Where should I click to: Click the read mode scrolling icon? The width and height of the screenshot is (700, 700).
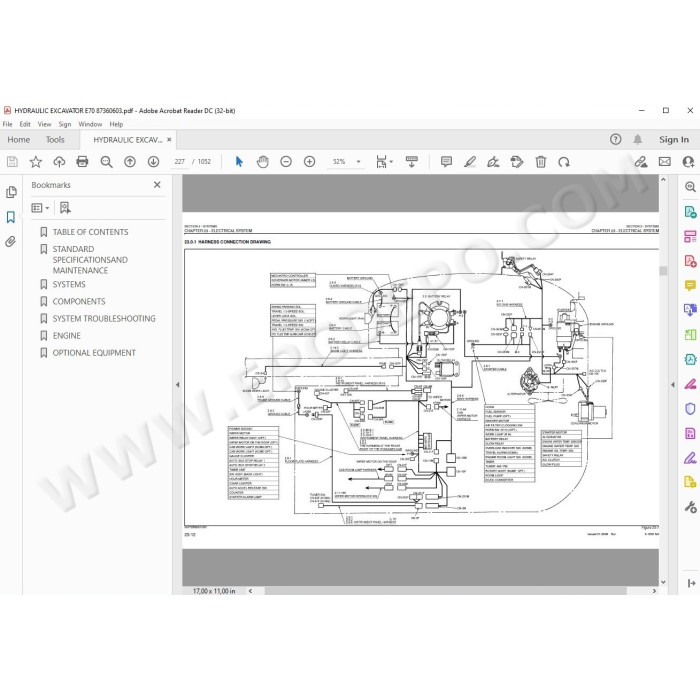click(x=412, y=162)
